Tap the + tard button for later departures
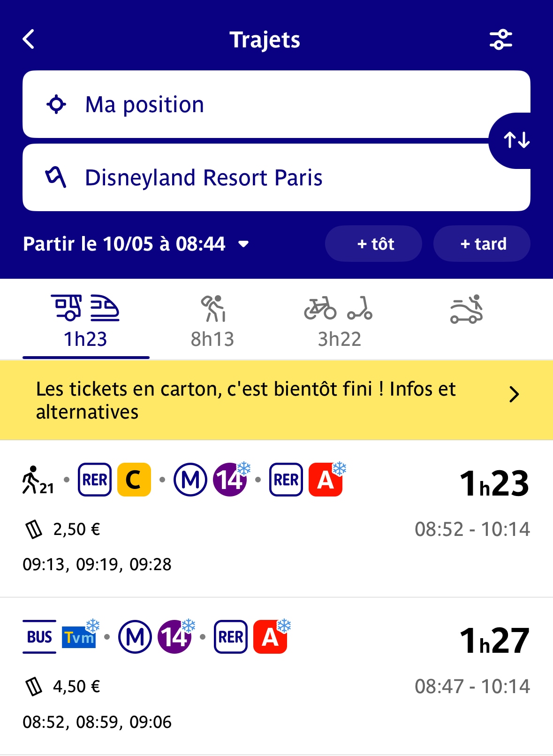Viewport: 553px width, 756px height. (482, 244)
